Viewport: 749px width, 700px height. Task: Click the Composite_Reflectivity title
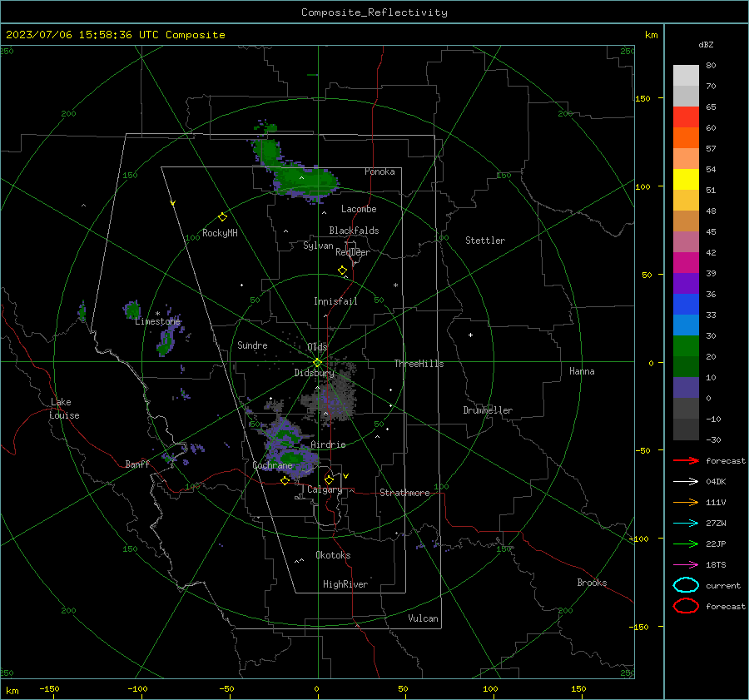374,12
